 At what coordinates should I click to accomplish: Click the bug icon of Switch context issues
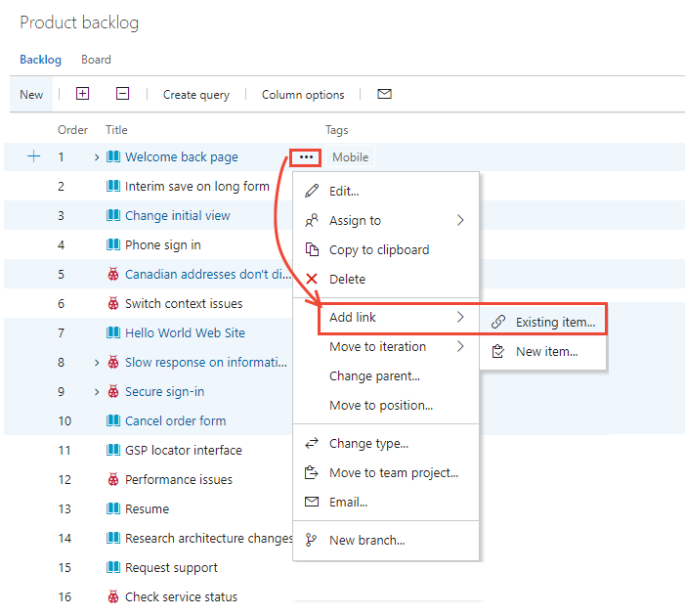[113, 303]
